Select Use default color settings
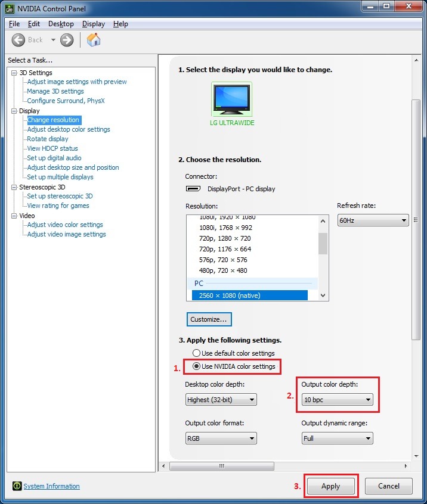 [x=197, y=353]
